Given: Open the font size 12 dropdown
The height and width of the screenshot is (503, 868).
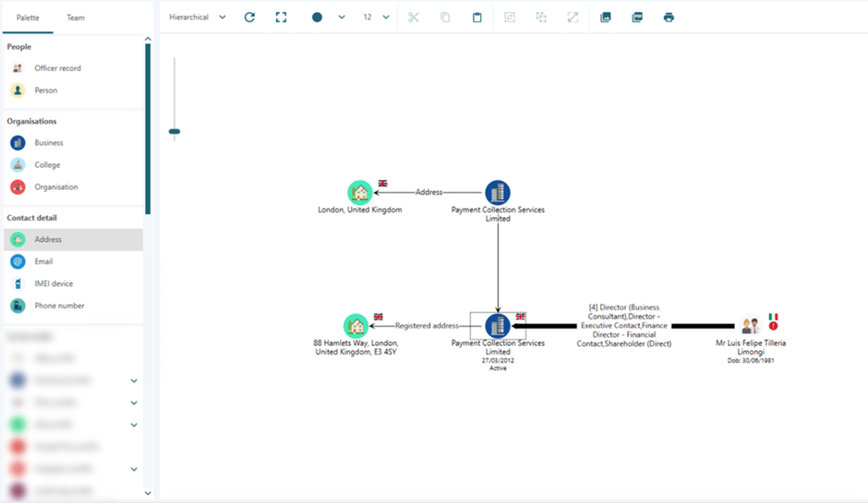Looking at the screenshot, I should pos(376,18).
